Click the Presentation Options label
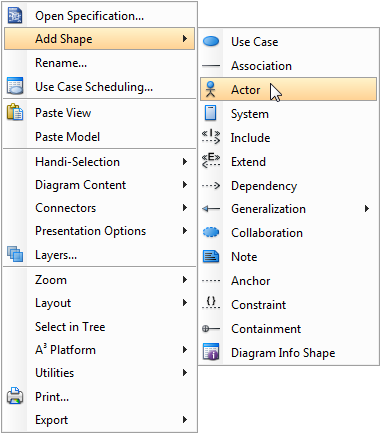The height and width of the screenshot is (434, 381). pyautogui.click(x=91, y=231)
